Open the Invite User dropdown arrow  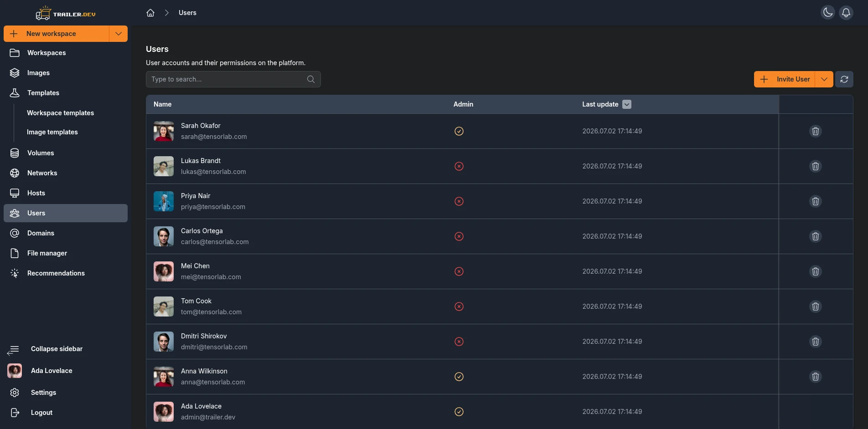coord(824,79)
